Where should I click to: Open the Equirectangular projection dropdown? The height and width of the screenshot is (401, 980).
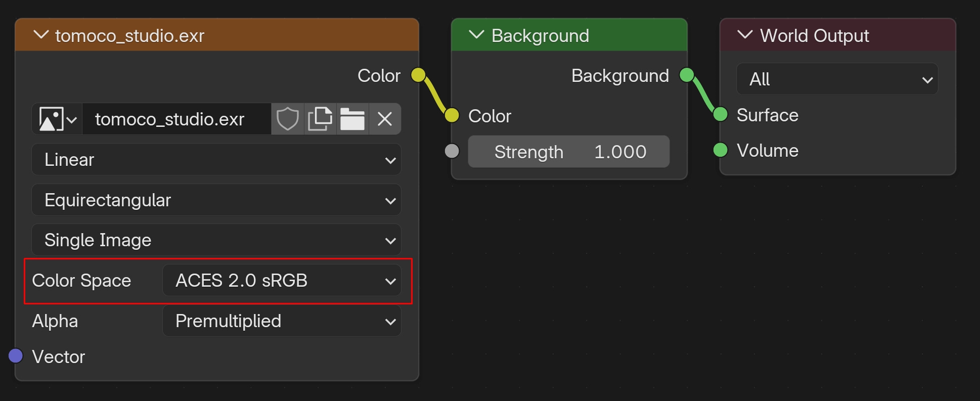tap(216, 200)
